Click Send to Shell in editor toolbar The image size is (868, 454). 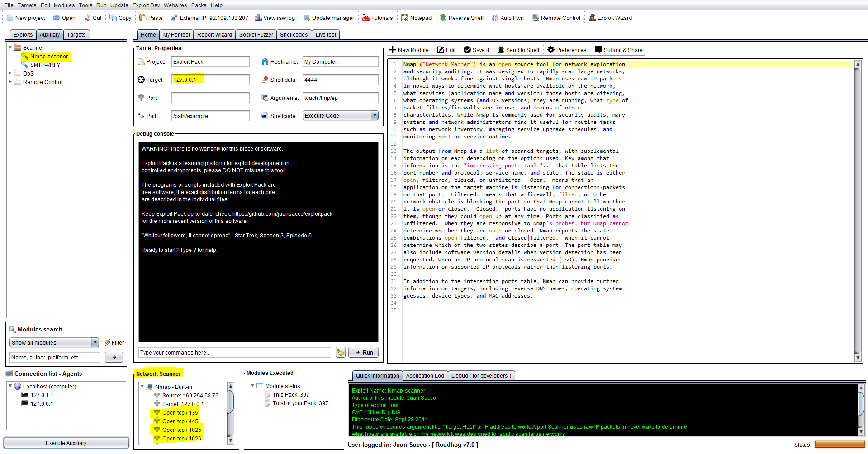[518, 50]
